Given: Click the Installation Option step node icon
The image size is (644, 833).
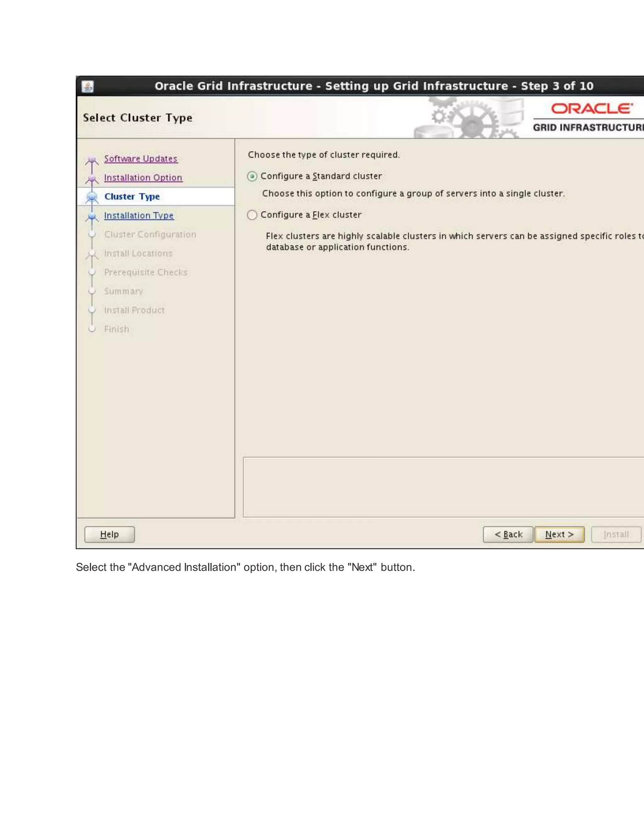Looking at the screenshot, I should pyautogui.click(x=92, y=179).
